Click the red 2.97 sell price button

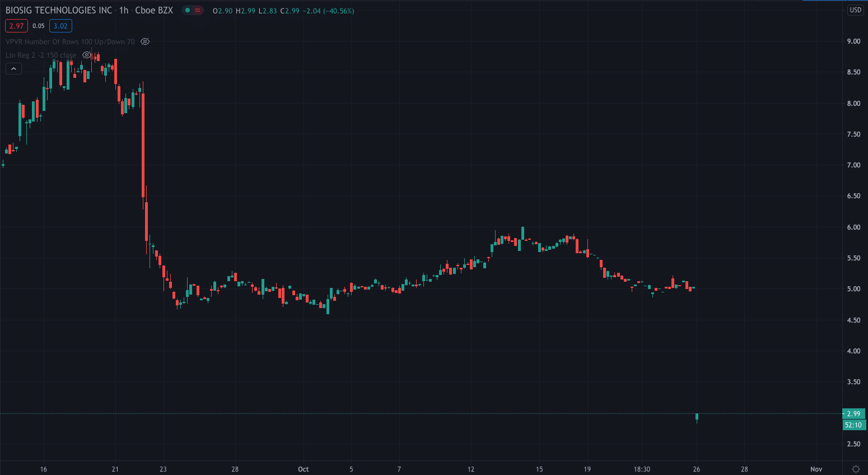16,26
